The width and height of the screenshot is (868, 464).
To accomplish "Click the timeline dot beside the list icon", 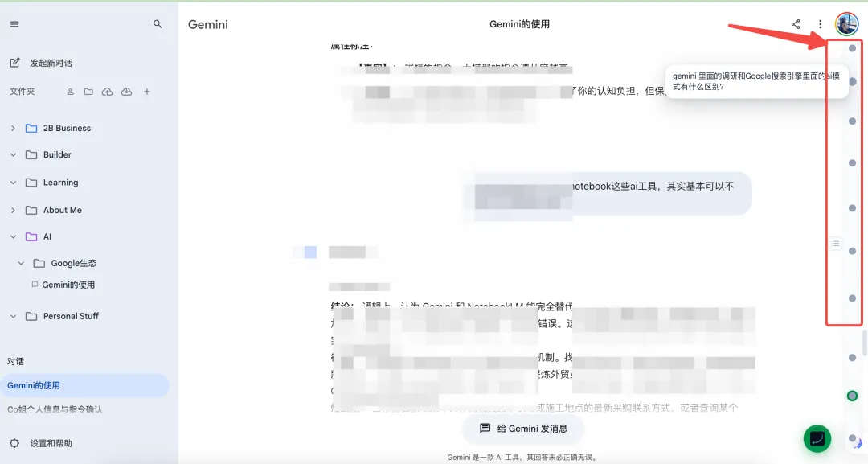I will pos(853,252).
